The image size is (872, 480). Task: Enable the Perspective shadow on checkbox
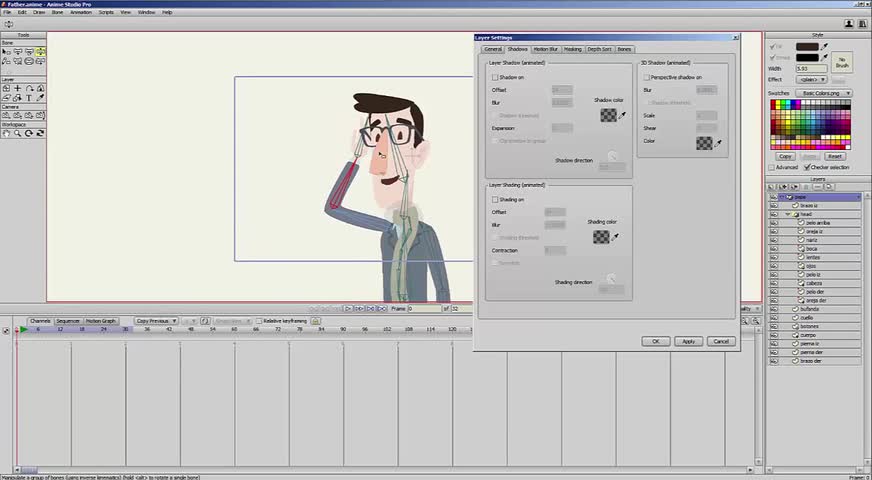point(646,77)
